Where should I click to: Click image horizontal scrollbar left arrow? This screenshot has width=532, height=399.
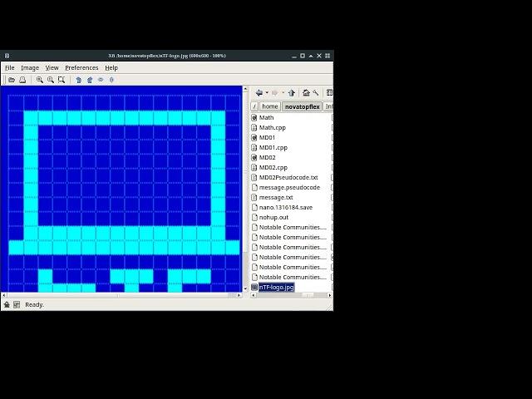pos(3,296)
